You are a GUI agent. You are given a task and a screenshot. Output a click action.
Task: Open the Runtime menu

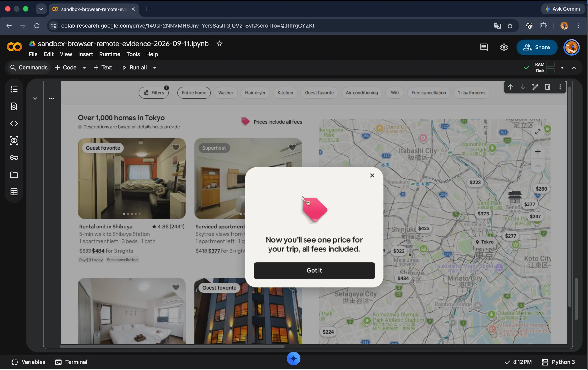coord(110,54)
